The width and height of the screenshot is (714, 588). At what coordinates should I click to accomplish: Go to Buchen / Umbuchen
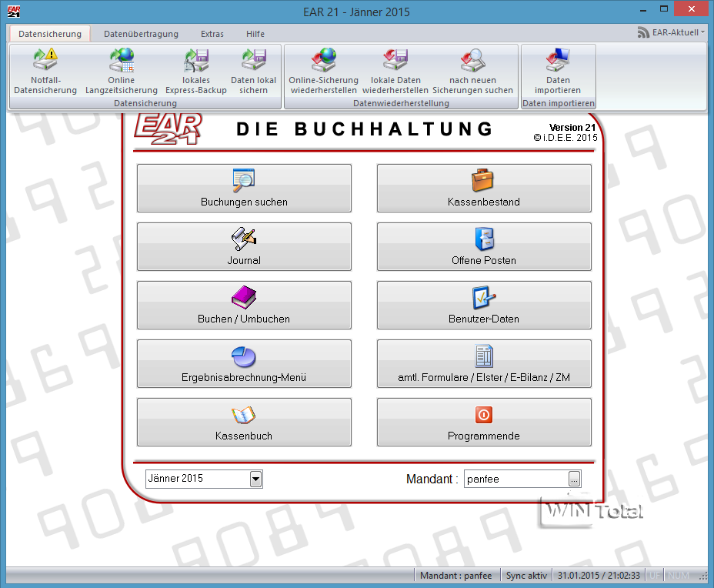[x=244, y=305]
